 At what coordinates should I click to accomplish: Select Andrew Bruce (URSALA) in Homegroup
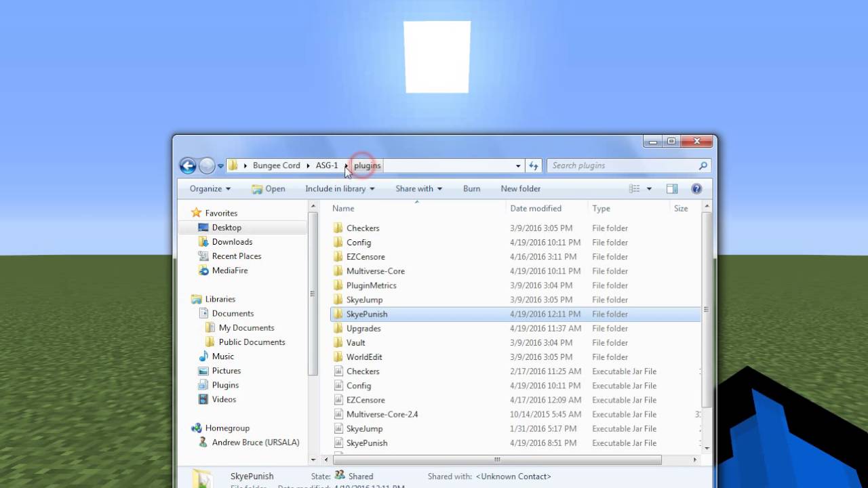coord(256,443)
